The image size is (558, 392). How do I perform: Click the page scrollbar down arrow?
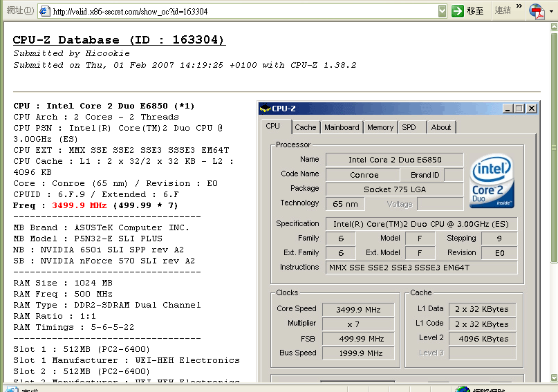click(x=554, y=377)
